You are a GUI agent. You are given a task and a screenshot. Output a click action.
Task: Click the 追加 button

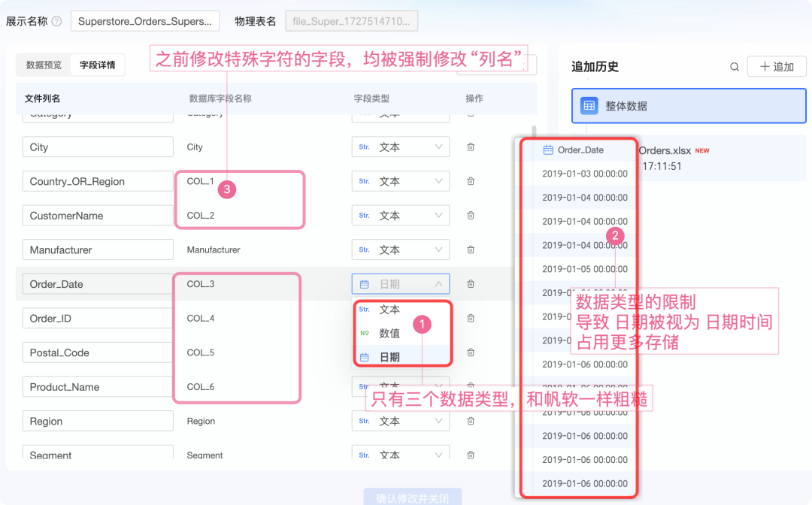click(777, 67)
